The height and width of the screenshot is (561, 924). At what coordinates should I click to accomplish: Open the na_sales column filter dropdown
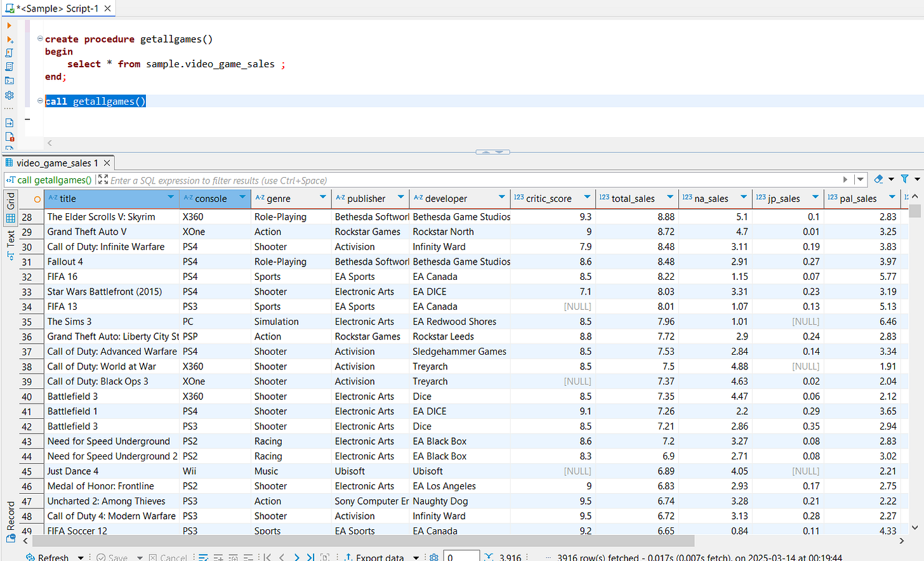point(744,197)
